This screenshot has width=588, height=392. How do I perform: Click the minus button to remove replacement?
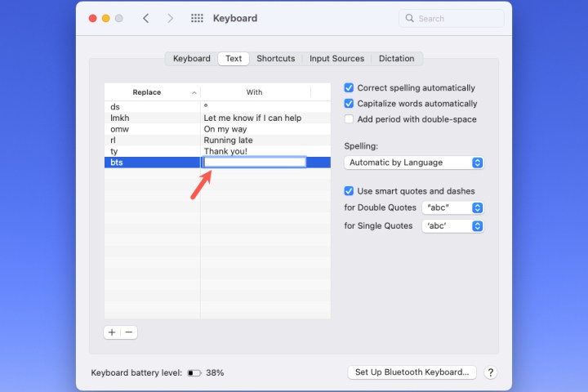point(129,332)
